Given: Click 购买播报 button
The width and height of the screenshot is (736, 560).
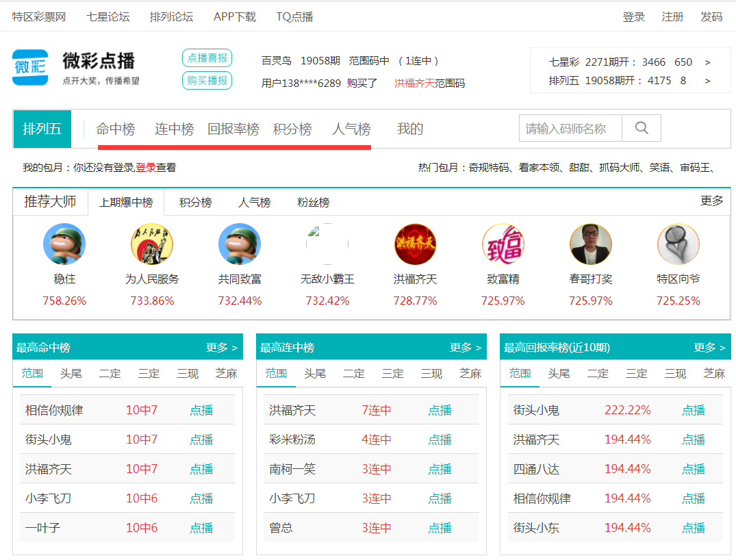Looking at the screenshot, I should click(x=207, y=81).
